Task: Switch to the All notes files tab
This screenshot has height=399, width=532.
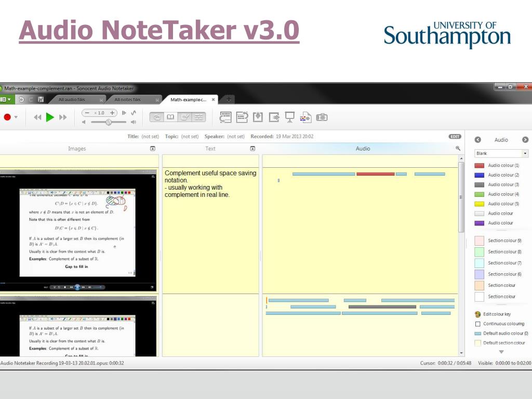Action: tap(128, 100)
